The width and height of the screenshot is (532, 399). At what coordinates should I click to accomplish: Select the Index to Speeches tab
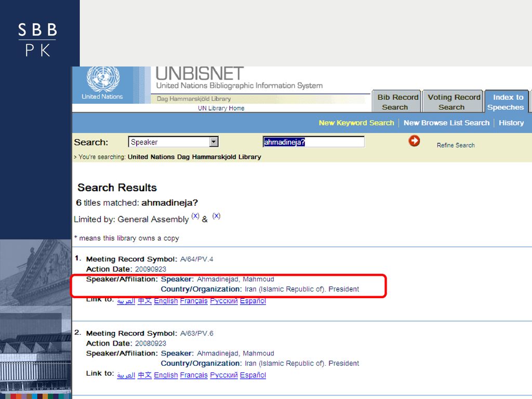coord(507,102)
